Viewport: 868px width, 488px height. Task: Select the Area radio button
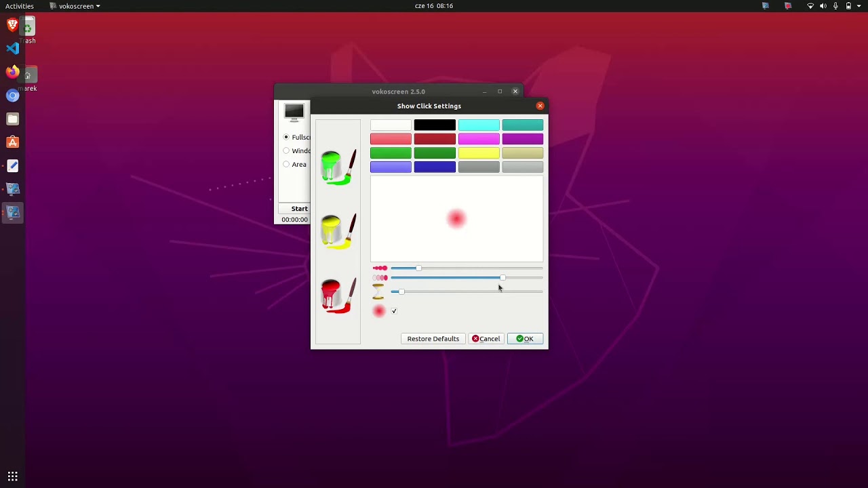pos(286,164)
